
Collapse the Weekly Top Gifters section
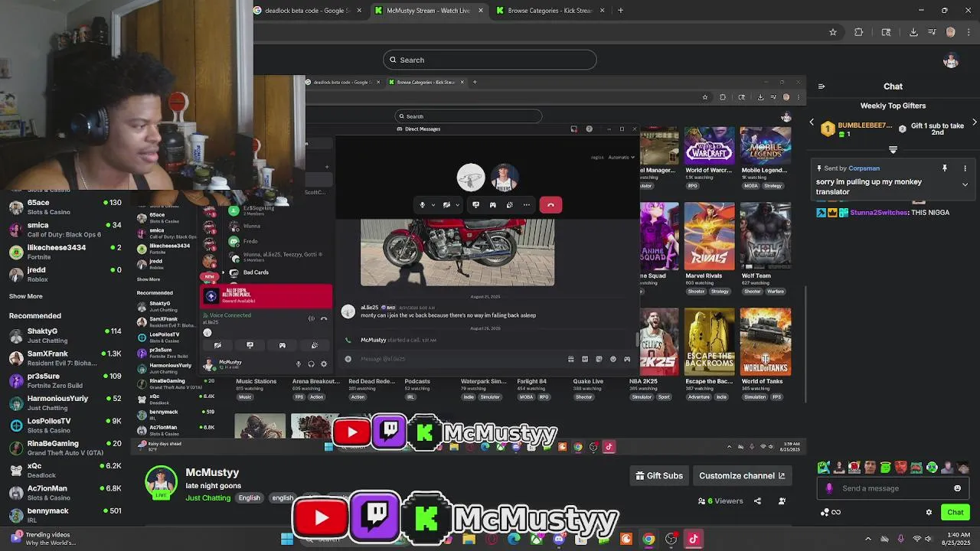point(893,149)
